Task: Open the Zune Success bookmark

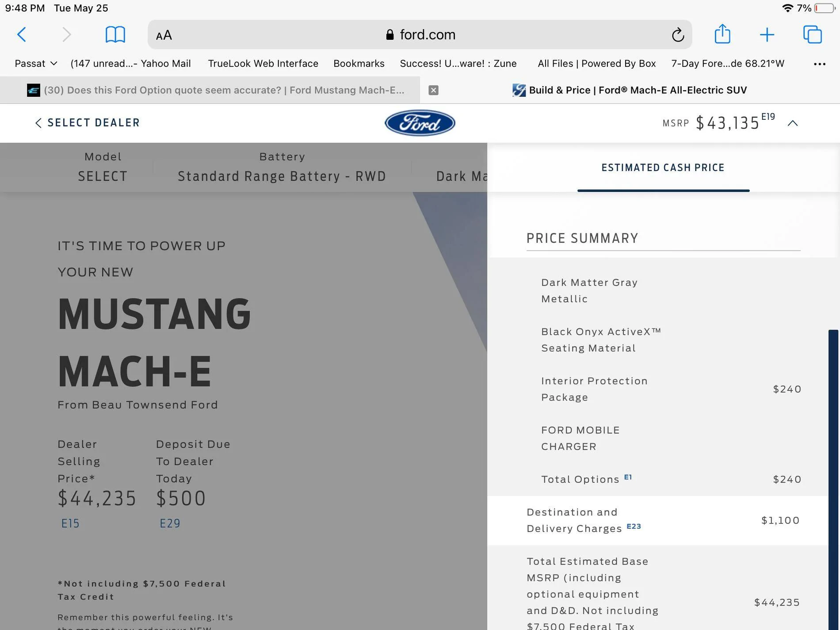Action: [x=458, y=64]
